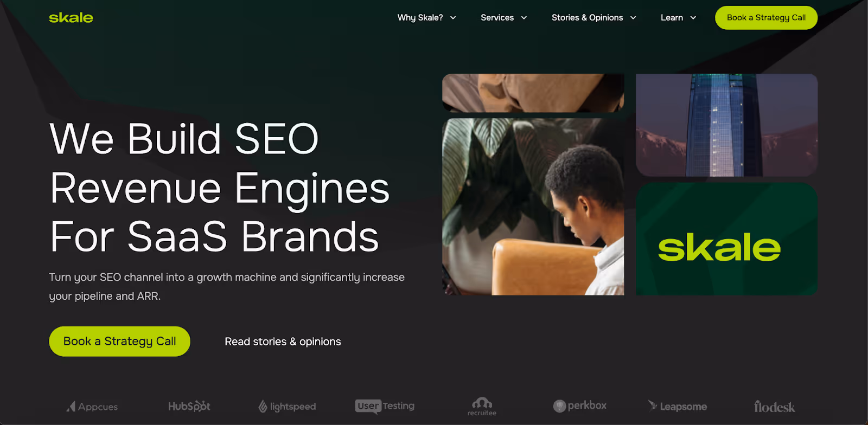Click the green skale brand tile

726,239
